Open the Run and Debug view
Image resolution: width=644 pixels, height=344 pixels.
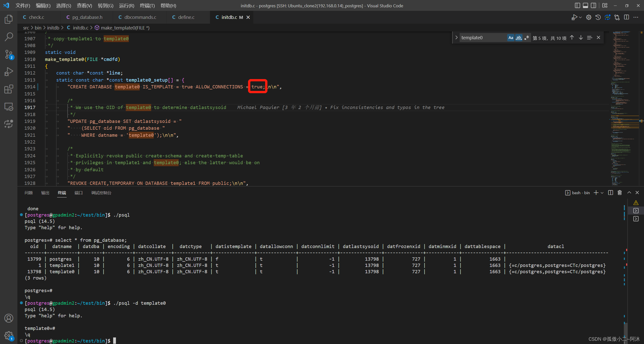click(x=9, y=71)
